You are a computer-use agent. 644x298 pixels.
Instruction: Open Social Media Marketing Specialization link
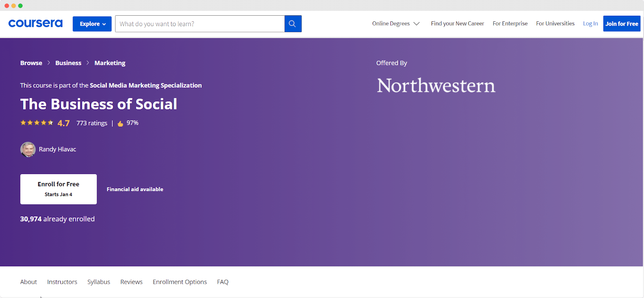click(x=146, y=85)
